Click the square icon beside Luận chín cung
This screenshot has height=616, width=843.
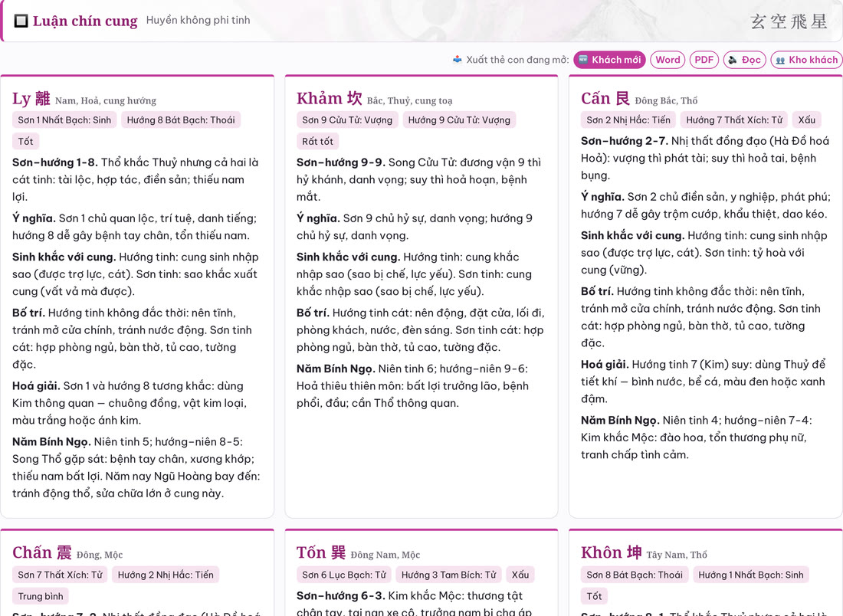pyautogui.click(x=21, y=21)
